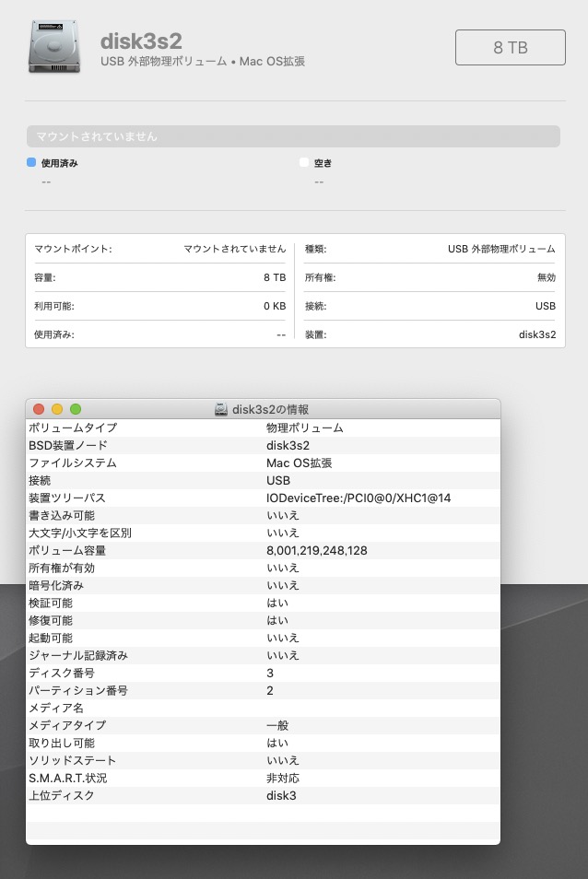Select the ソリッドステート row
The image size is (588, 879).
pyautogui.click(x=263, y=761)
